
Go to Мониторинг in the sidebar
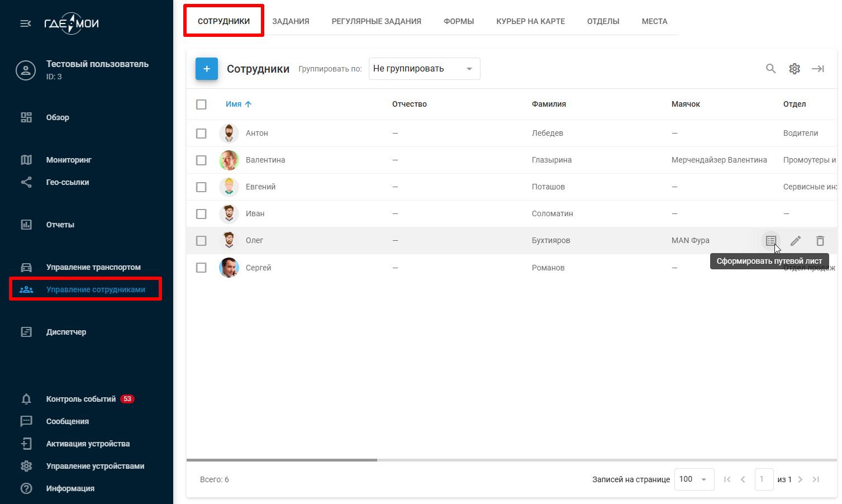click(69, 160)
